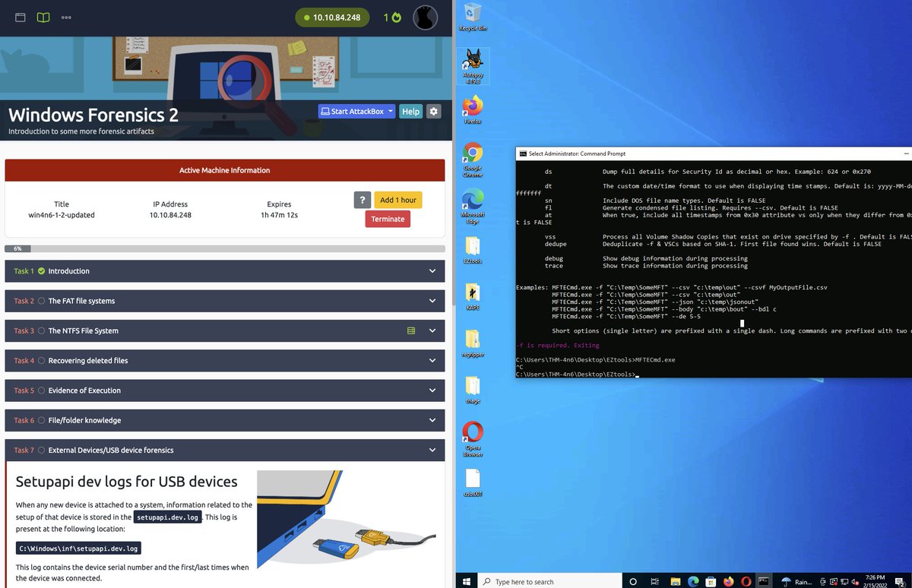Open the regripper folder on the desktop
Viewport: 912px width, 588px height.
click(x=473, y=343)
